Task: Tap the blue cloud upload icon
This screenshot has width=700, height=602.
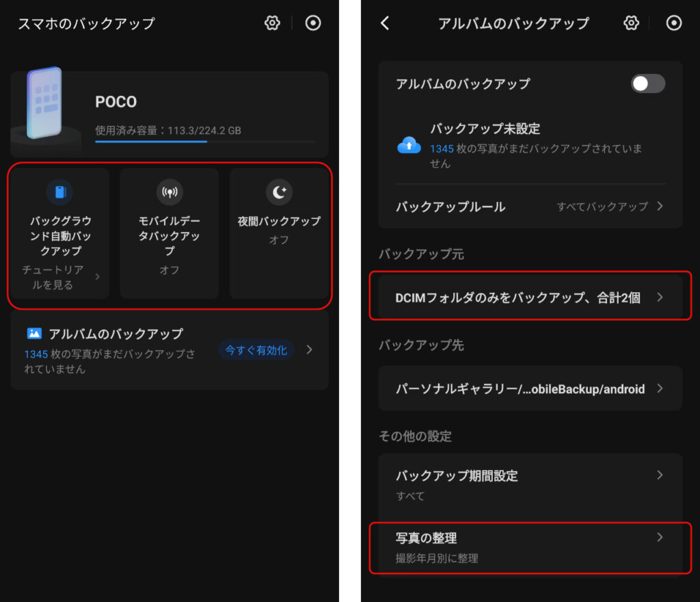Action: (408, 144)
